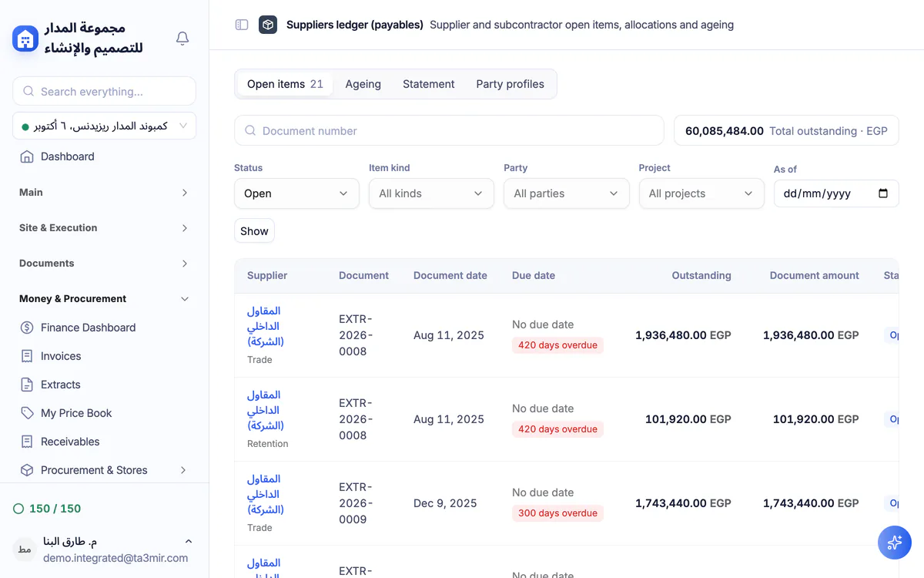Open supplier link in 101,920.00 EGP row
The image size is (924, 578).
tap(265, 410)
